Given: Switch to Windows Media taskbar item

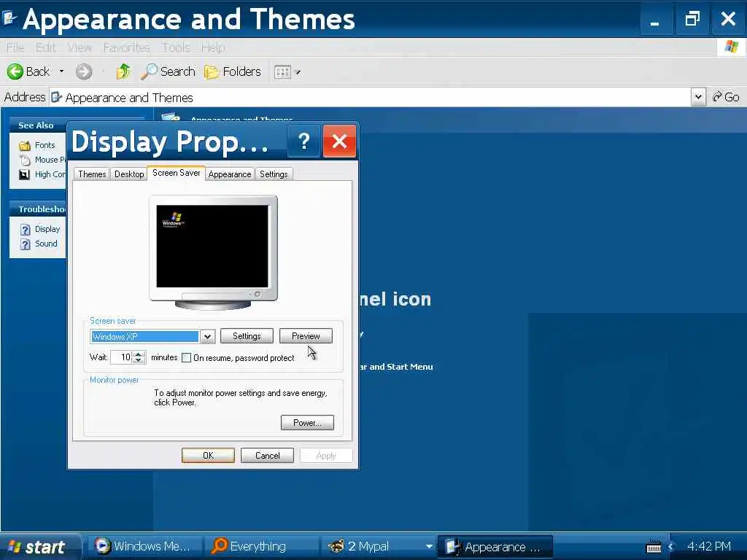Looking at the screenshot, I should pyautogui.click(x=144, y=546).
